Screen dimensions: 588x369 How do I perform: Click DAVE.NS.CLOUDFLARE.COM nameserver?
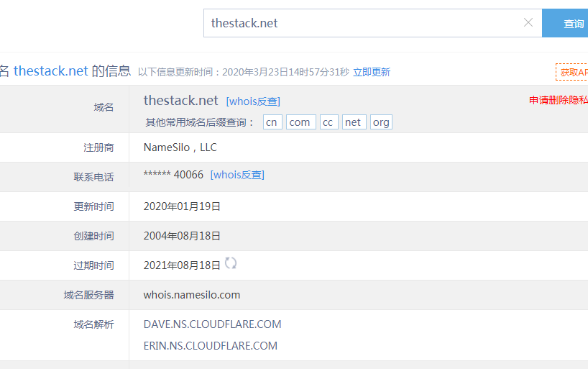coord(212,324)
